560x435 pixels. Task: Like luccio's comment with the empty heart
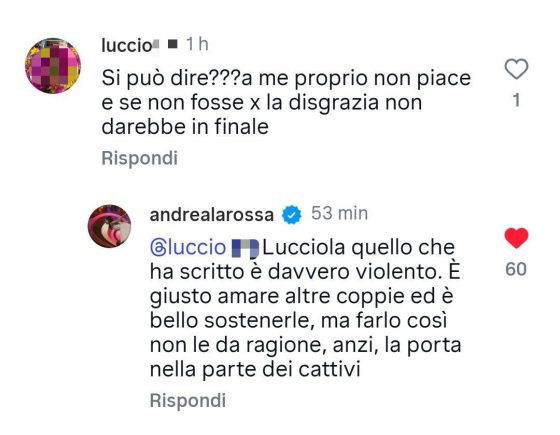pyautogui.click(x=516, y=69)
